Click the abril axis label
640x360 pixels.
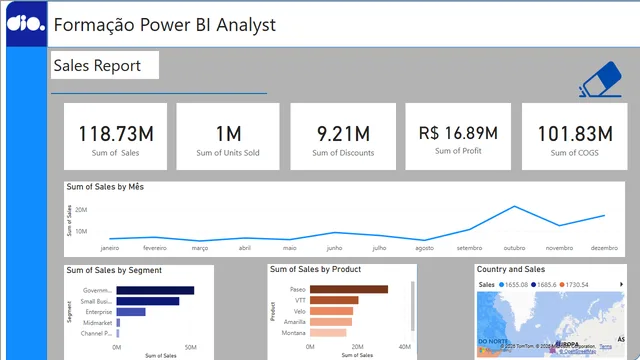click(245, 248)
